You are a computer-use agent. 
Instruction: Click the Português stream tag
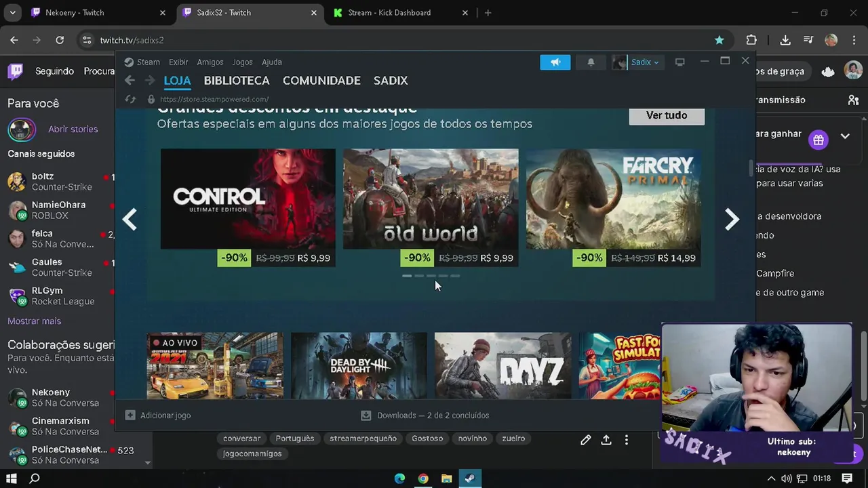point(295,439)
